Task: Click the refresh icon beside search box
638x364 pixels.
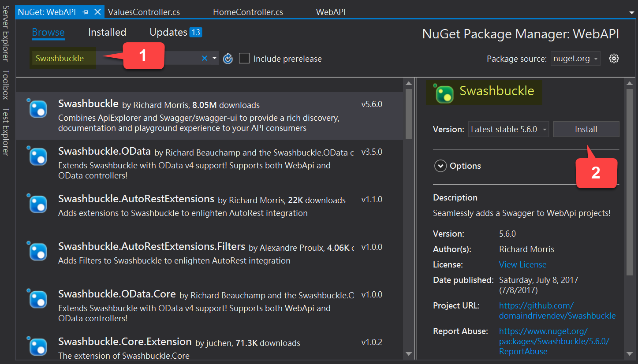Action: tap(228, 59)
